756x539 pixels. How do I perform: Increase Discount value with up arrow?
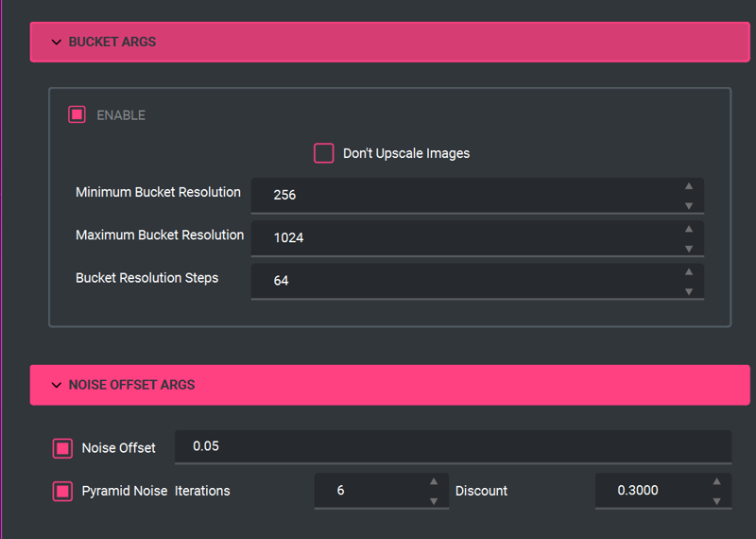click(717, 481)
